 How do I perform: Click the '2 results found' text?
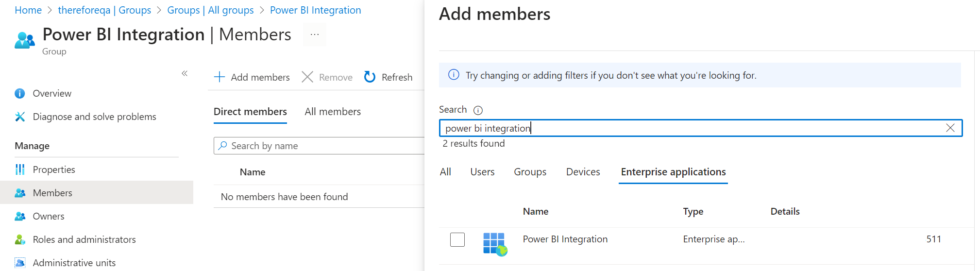tap(473, 143)
